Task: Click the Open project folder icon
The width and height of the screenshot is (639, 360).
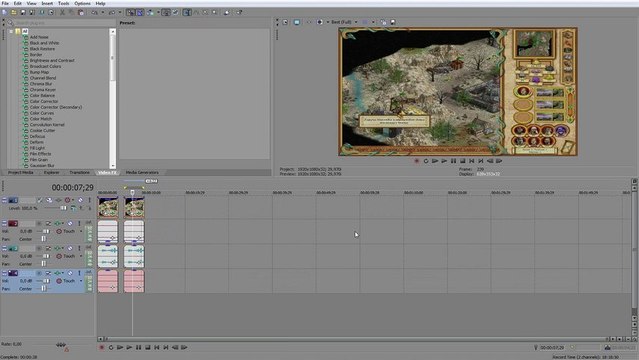Action: [13, 13]
